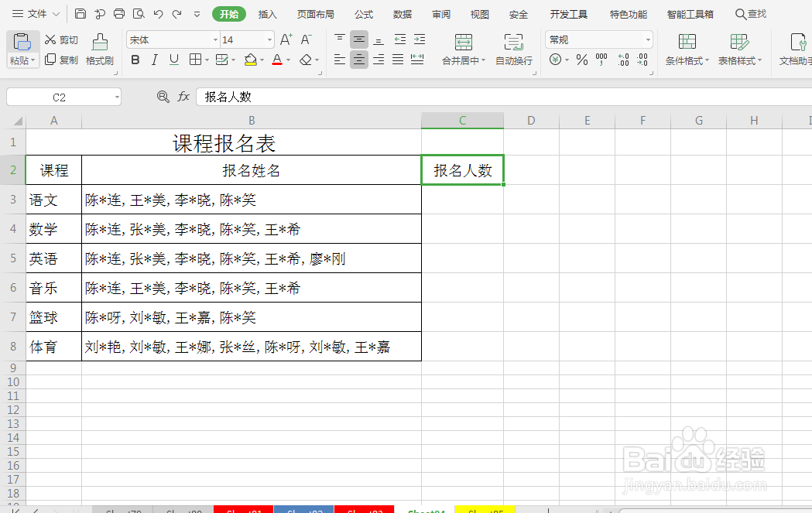This screenshot has height=513, width=812.
Task: Open fill color dropdown arrow
Action: tap(262, 60)
